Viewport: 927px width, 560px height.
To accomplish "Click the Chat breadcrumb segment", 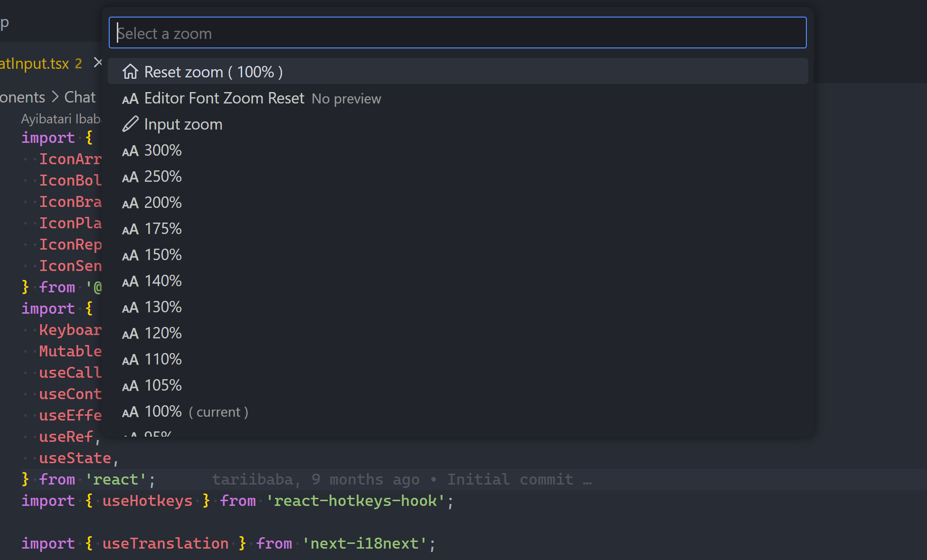I will tap(80, 97).
